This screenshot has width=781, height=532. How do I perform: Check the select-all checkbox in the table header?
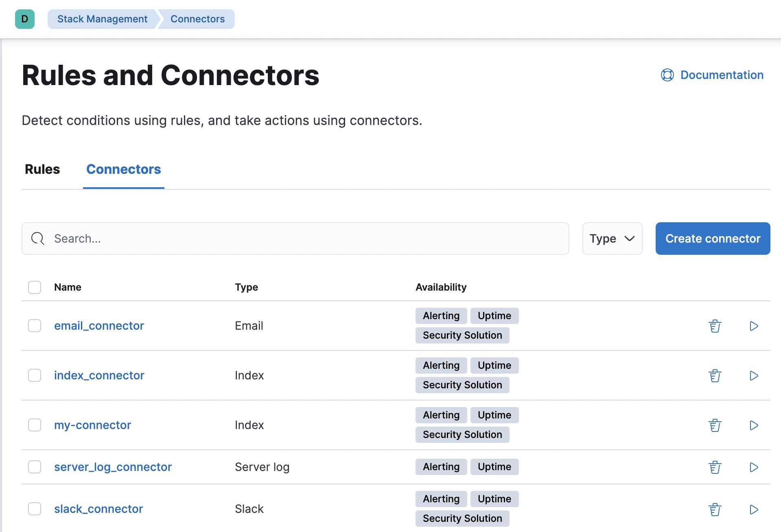[35, 287]
